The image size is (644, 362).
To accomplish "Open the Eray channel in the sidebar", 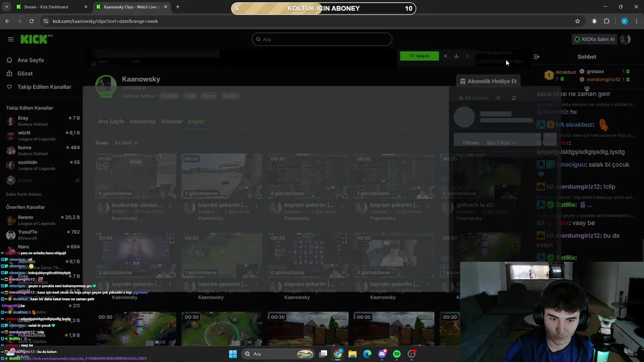I will tap(43, 121).
